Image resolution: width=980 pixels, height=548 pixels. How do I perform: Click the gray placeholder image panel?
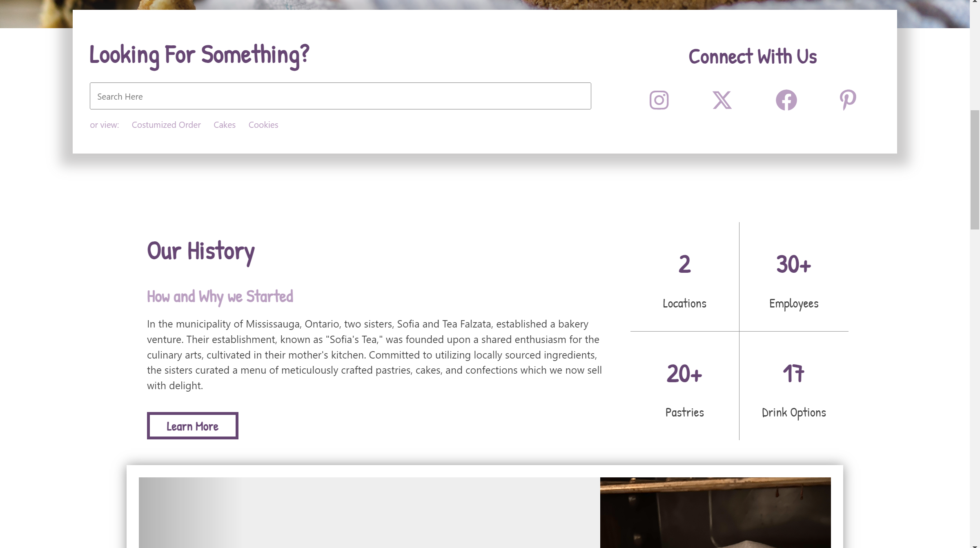click(369, 512)
